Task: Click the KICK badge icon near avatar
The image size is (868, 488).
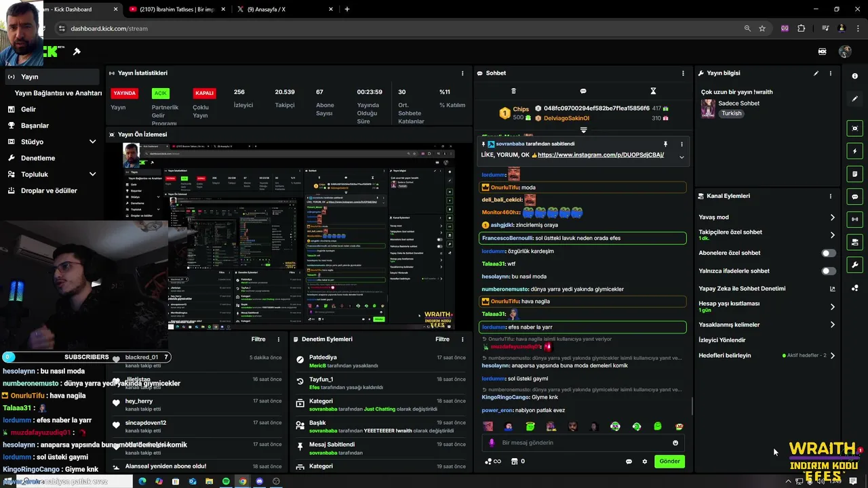Action: tap(822, 52)
